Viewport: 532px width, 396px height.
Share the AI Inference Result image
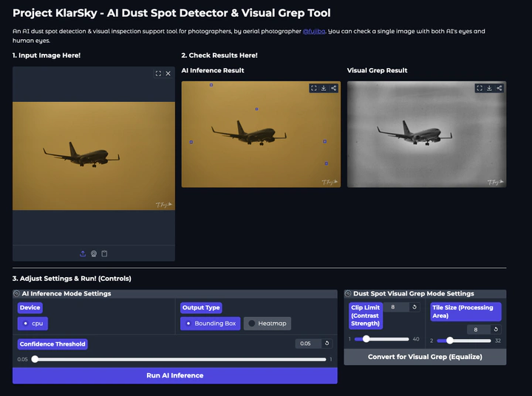point(333,88)
